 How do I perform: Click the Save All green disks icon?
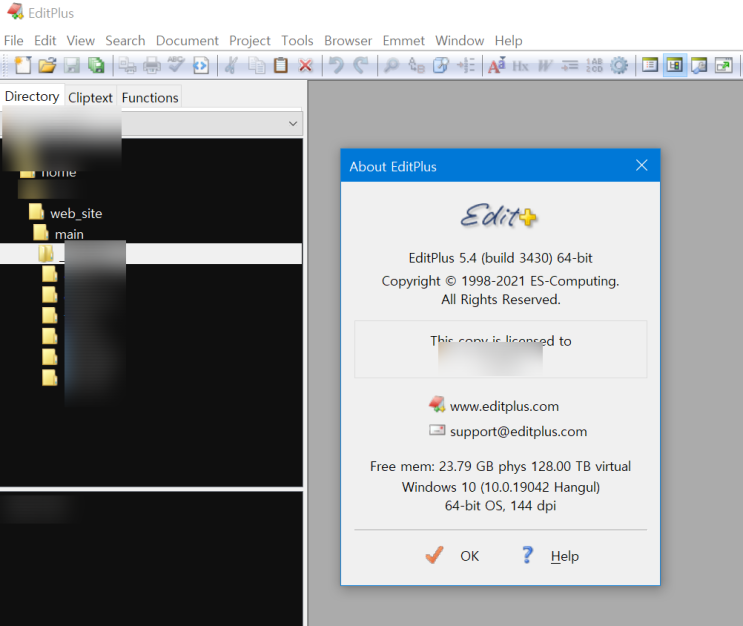tap(96, 65)
